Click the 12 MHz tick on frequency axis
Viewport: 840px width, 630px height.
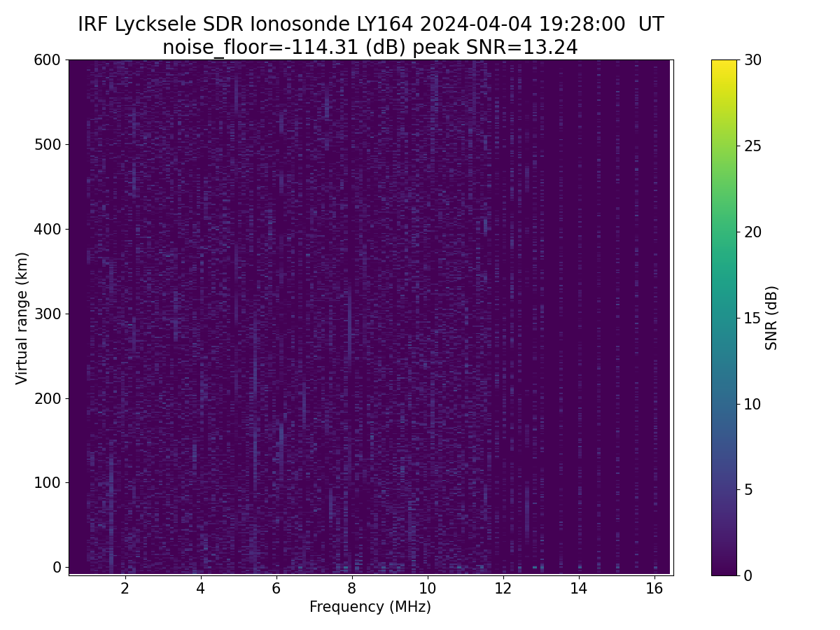(x=503, y=588)
